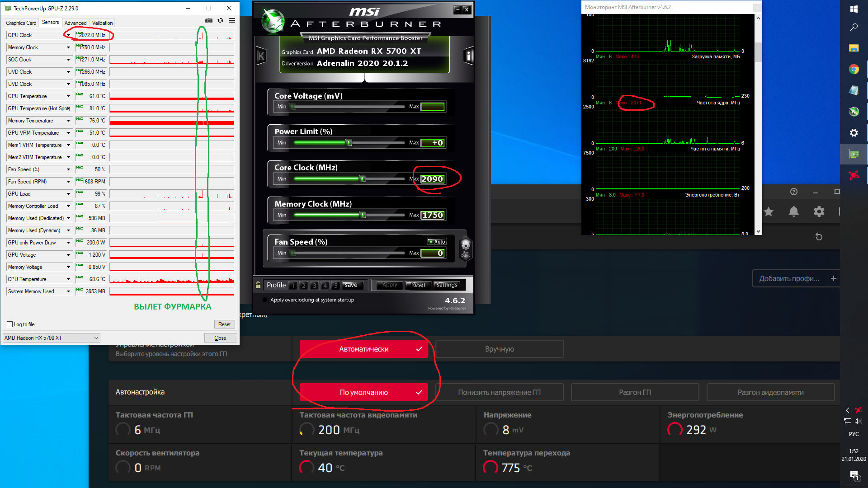Switch to the Advanced tab in GPU-Z
This screenshot has height=488, width=868.
tap(75, 23)
